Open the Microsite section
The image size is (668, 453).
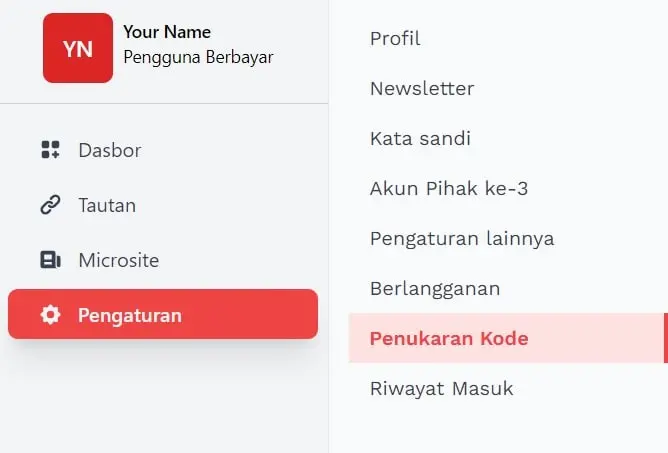coord(118,261)
